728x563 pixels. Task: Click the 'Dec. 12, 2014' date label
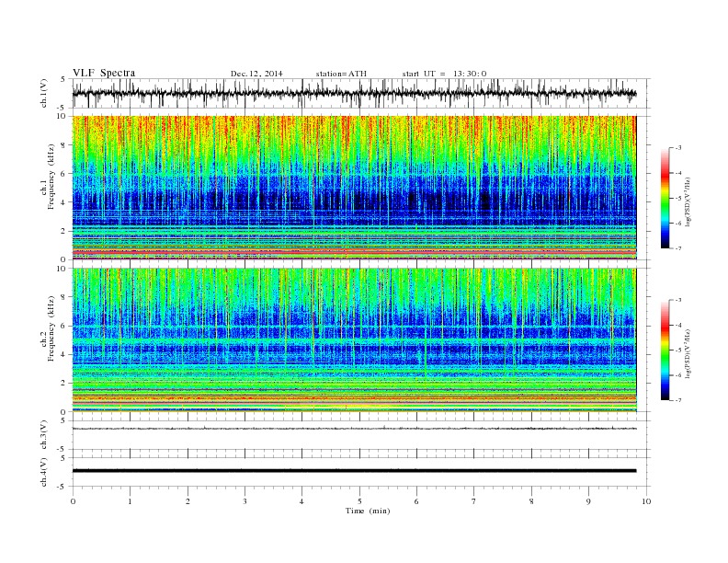[256, 74]
